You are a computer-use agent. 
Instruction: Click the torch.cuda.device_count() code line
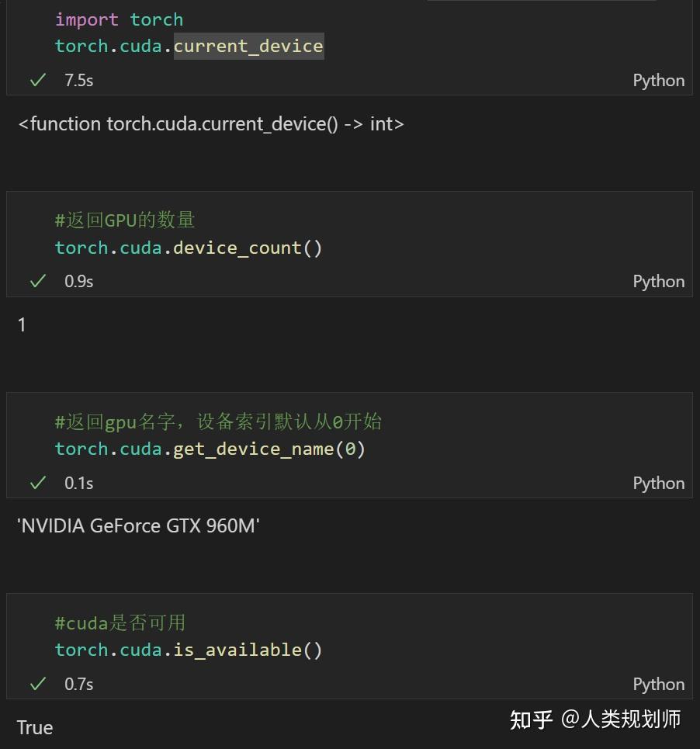pos(189,248)
